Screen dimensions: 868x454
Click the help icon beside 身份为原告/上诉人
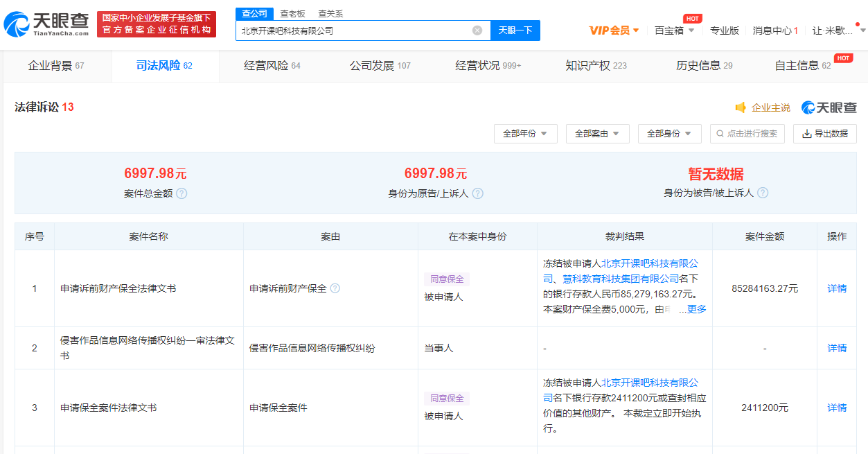(477, 193)
